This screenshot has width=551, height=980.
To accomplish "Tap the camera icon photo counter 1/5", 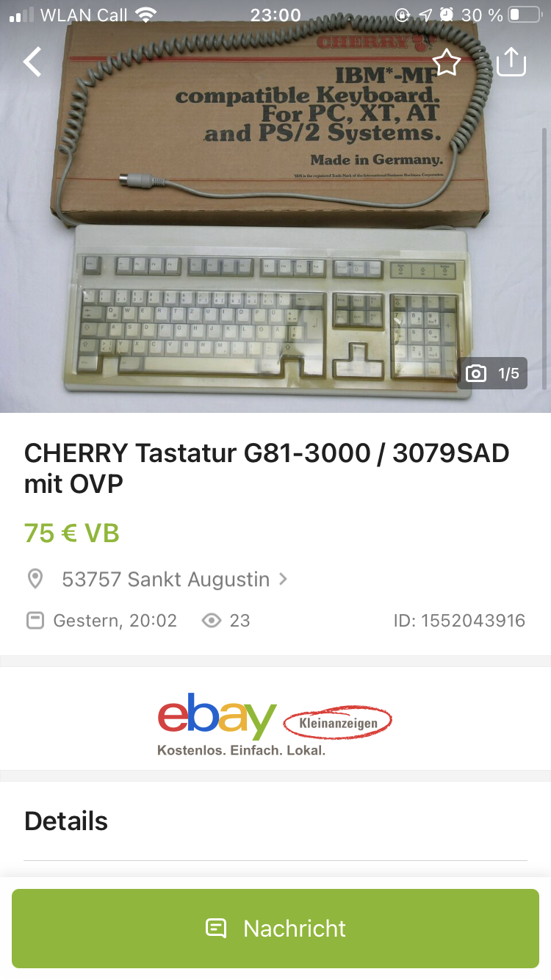I will pos(492,373).
